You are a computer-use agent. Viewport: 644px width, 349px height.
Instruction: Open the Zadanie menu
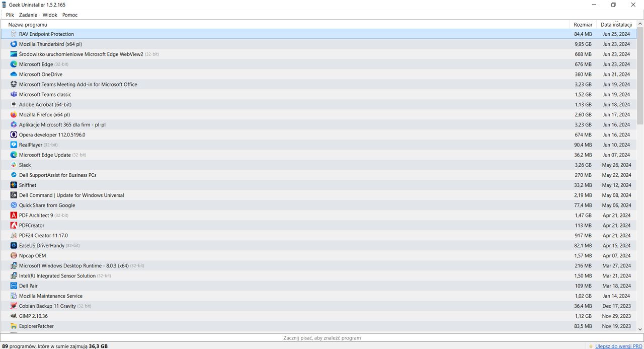[28, 15]
